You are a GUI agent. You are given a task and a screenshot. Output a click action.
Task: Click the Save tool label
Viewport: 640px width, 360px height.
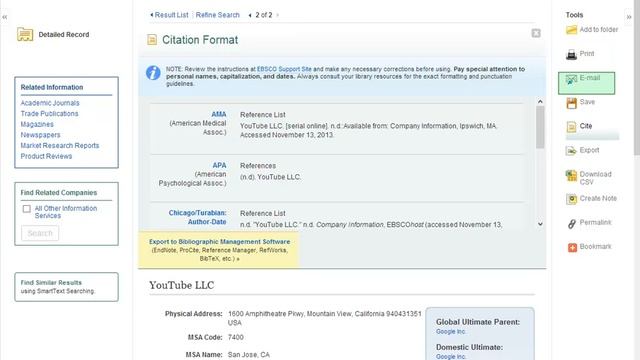[x=587, y=102]
